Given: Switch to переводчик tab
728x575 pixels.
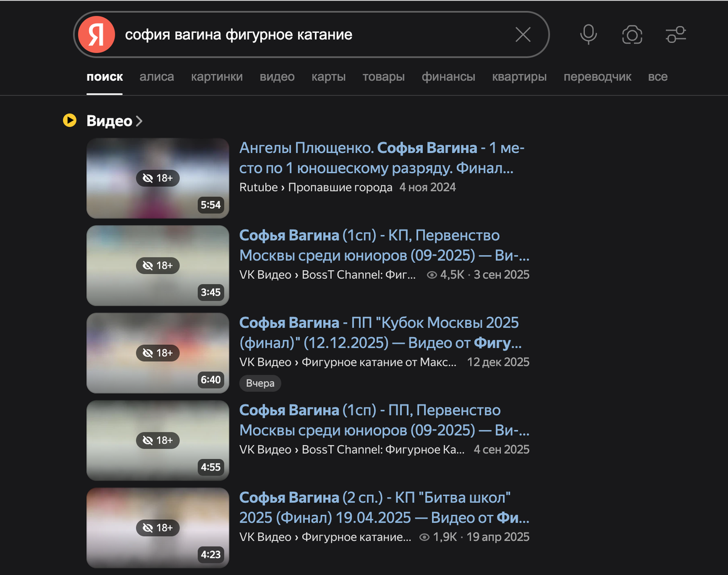Looking at the screenshot, I should tap(598, 77).
